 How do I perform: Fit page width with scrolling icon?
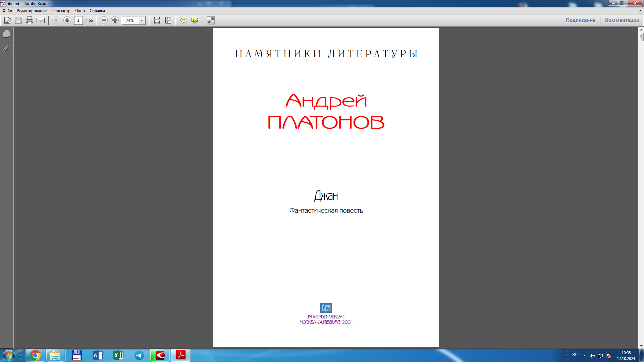pyautogui.click(x=157, y=20)
